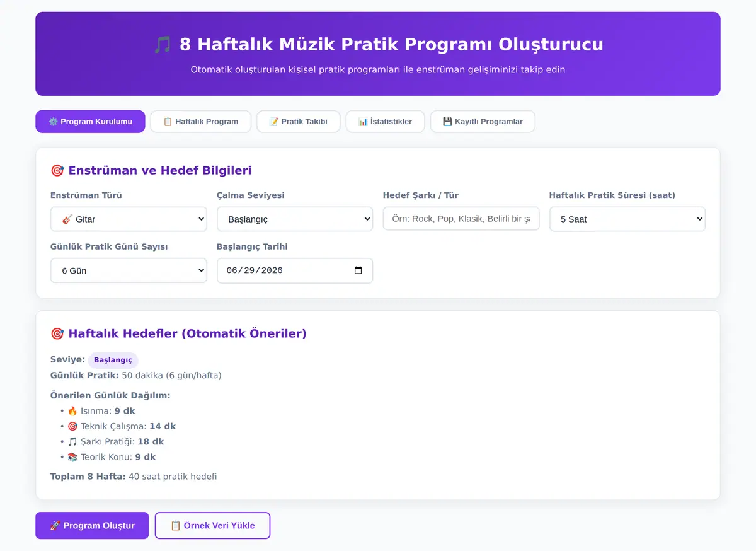Open the Enstrüman Türü dropdown showing Gitar
This screenshot has height=551, width=756.
pyautogui.click(x=129, y=219)
